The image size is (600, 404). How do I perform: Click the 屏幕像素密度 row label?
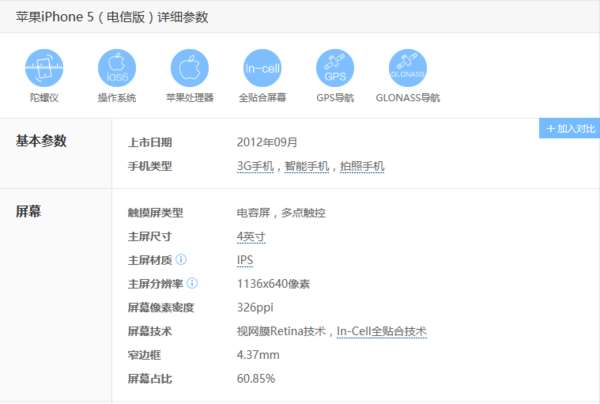click(161, 308)
